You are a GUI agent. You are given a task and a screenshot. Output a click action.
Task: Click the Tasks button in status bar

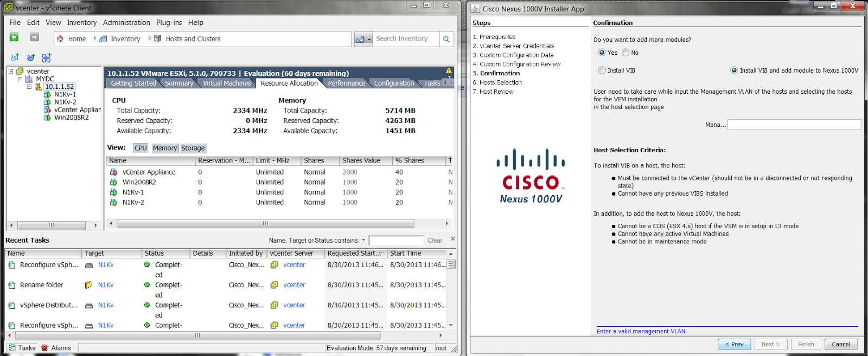pyautogui.click(x=22, y=348)
